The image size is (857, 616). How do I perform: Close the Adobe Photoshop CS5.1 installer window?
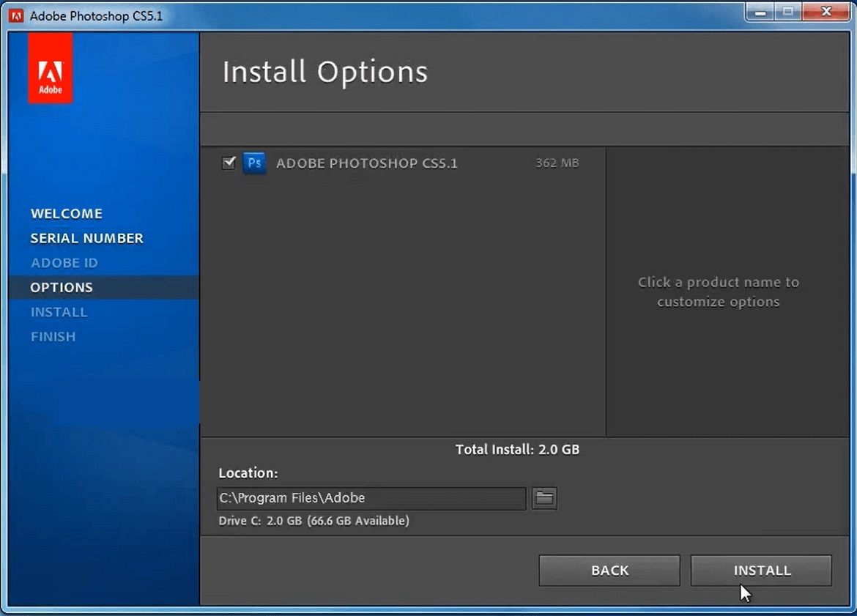(x=826, y=12)
